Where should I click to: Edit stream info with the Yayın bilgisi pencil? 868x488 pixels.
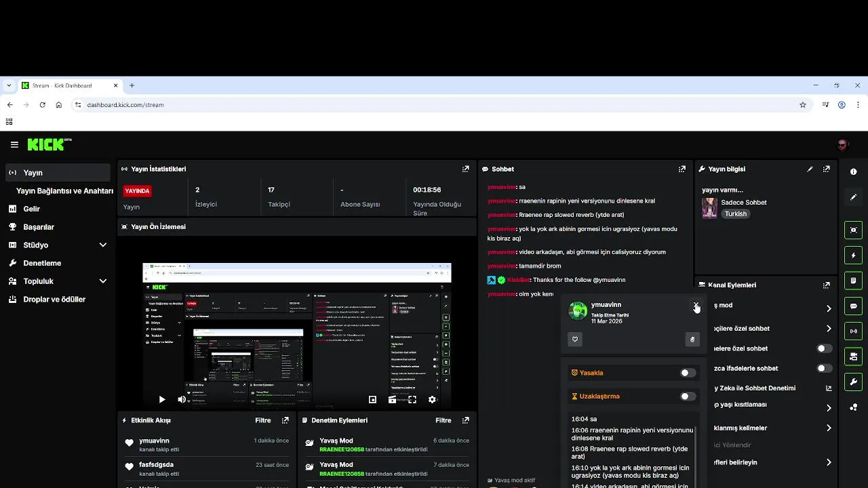point(810,169)
